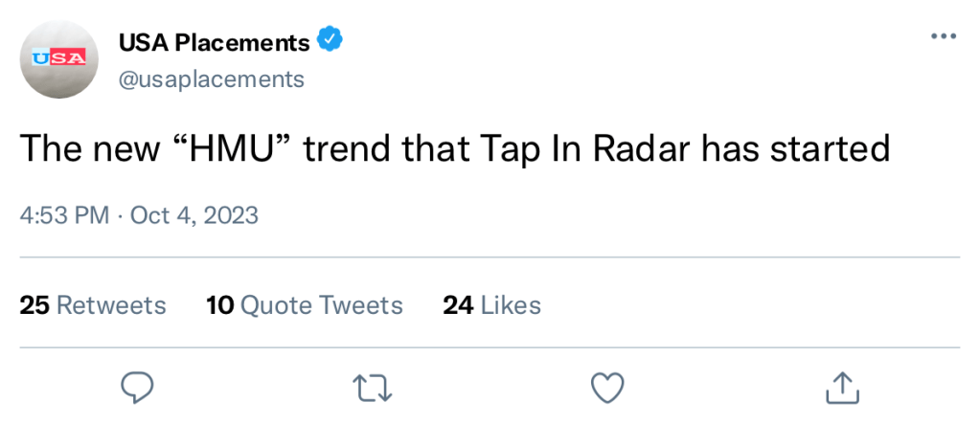This screenshot has width=980, height=447.
Task: Show the 10 Quote Tweets
Action: (305, 305)
